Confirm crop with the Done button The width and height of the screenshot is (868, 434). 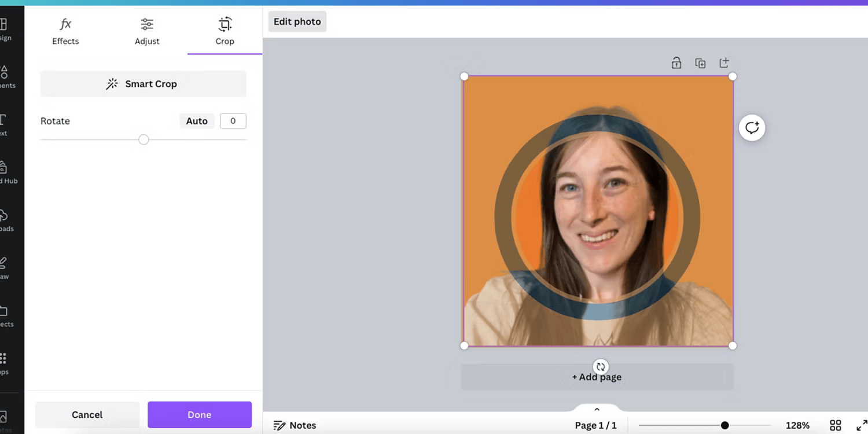[x=200, y=414]
